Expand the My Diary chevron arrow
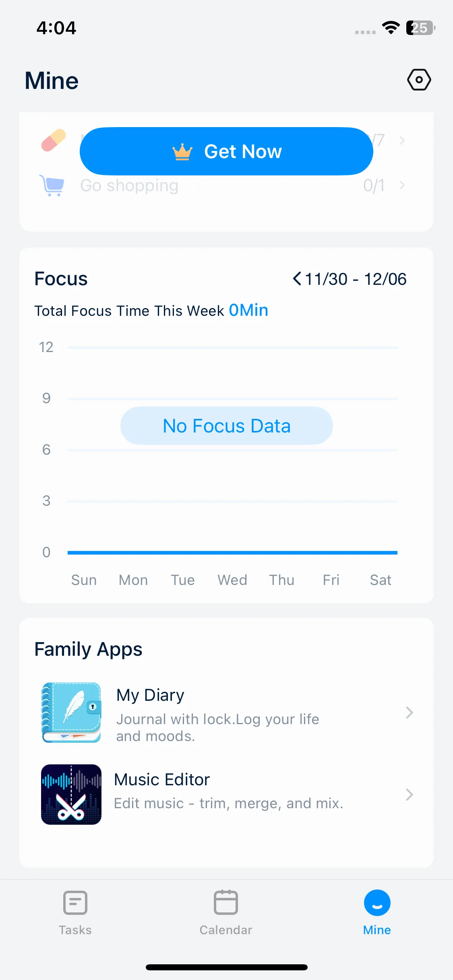This screenshot has width=453, height=980. pos(409,712)
